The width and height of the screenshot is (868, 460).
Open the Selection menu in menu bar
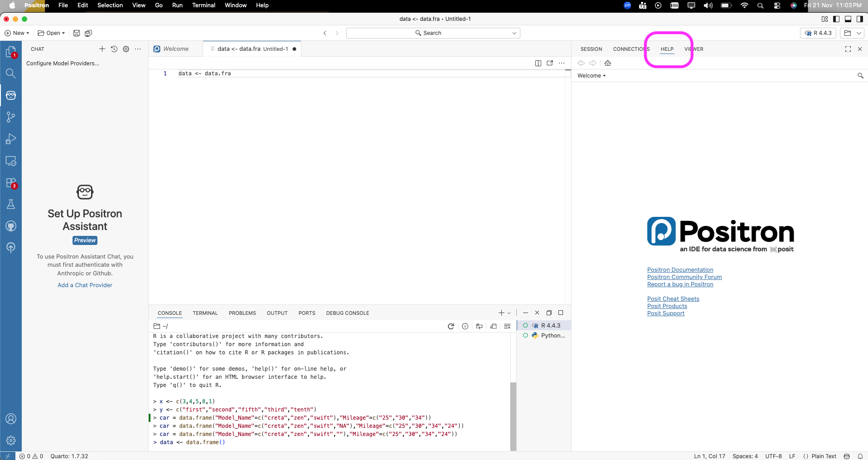coord(110,5)
